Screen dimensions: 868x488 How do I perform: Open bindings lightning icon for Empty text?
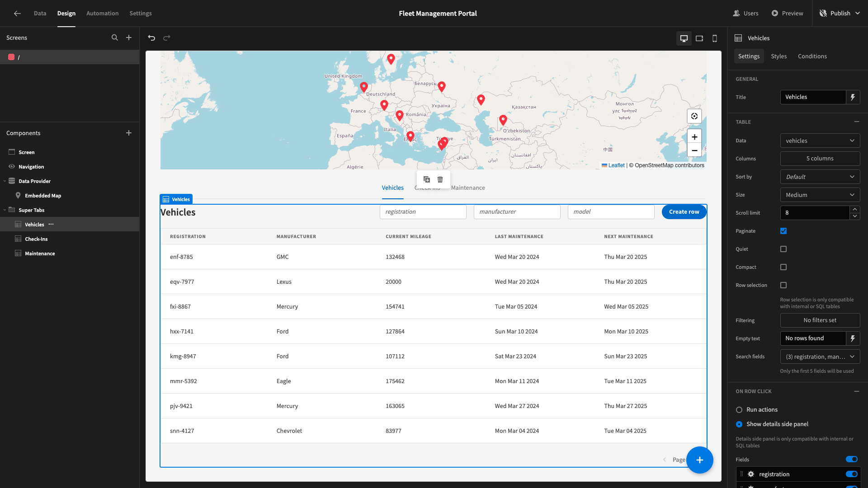(853, 338)
